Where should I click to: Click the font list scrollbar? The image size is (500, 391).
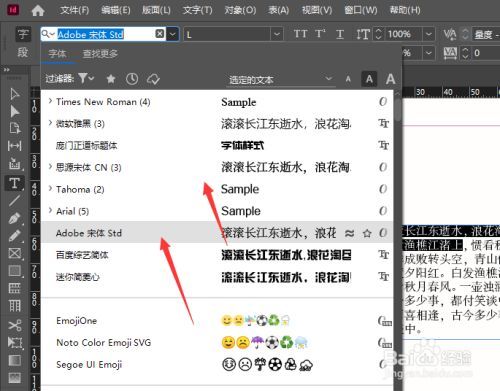(x=398, y=107)
